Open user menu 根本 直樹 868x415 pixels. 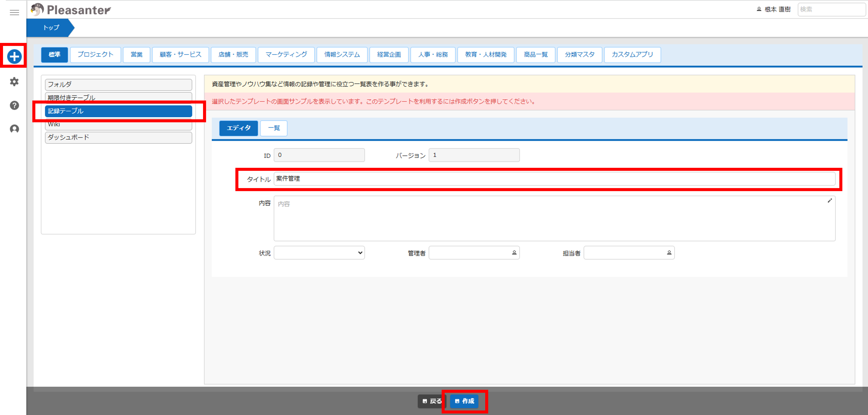point(774,9)
